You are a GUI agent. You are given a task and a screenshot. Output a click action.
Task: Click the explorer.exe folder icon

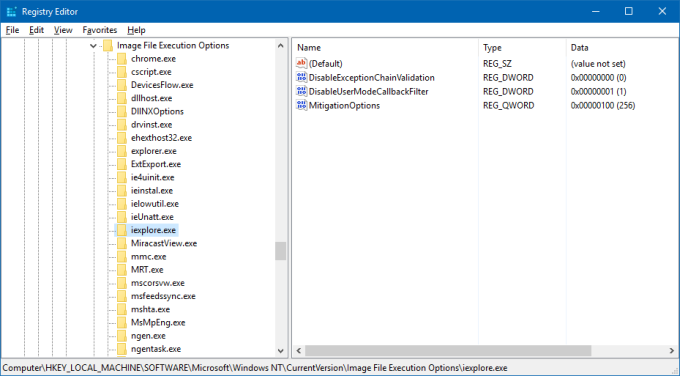coord(122,151)
